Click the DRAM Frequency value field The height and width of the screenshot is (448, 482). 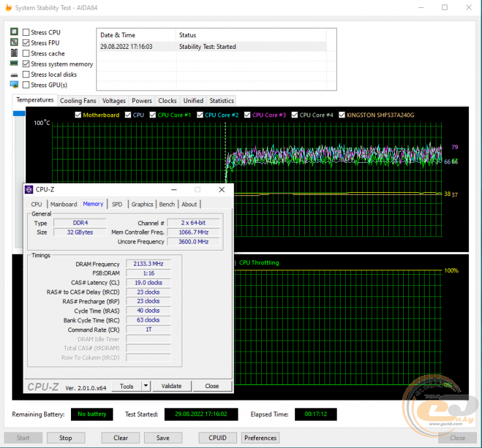[x=149, y=264]
